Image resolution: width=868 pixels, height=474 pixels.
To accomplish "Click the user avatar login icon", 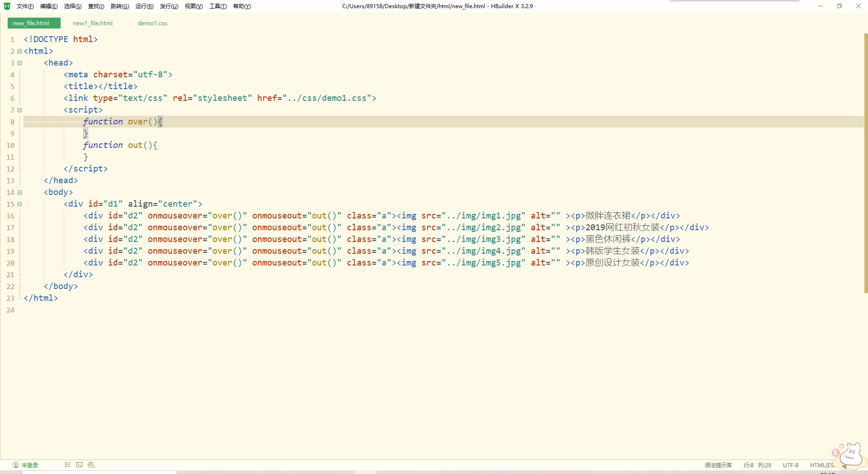I will click(x=16, y=465).
